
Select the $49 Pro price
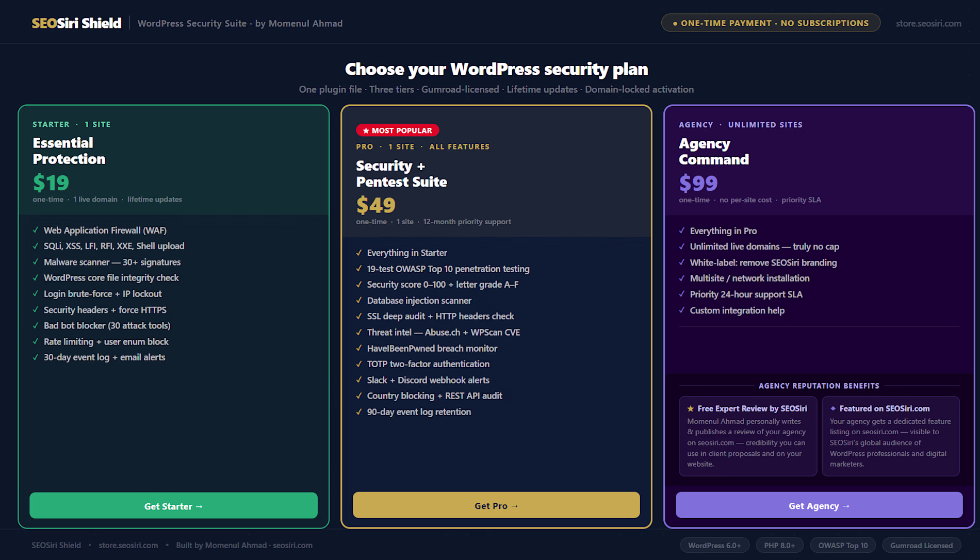(376, 205)
